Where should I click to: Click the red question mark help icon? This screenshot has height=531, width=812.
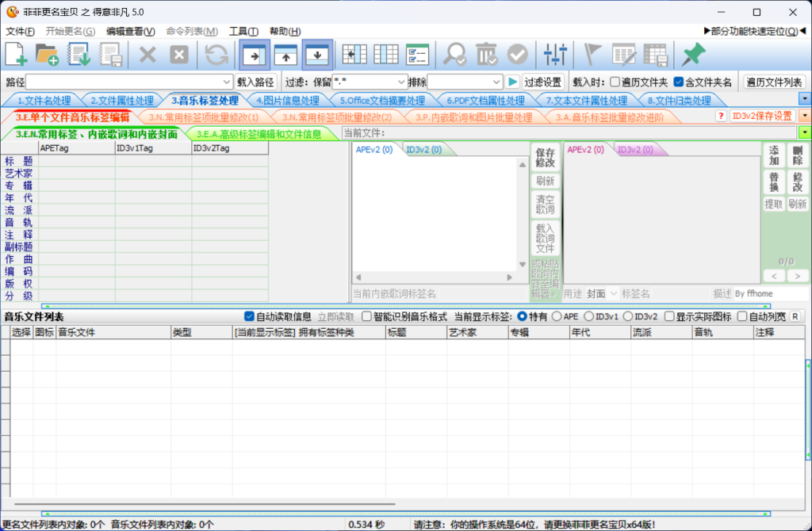pyautogui.click(x=721, y=116)
